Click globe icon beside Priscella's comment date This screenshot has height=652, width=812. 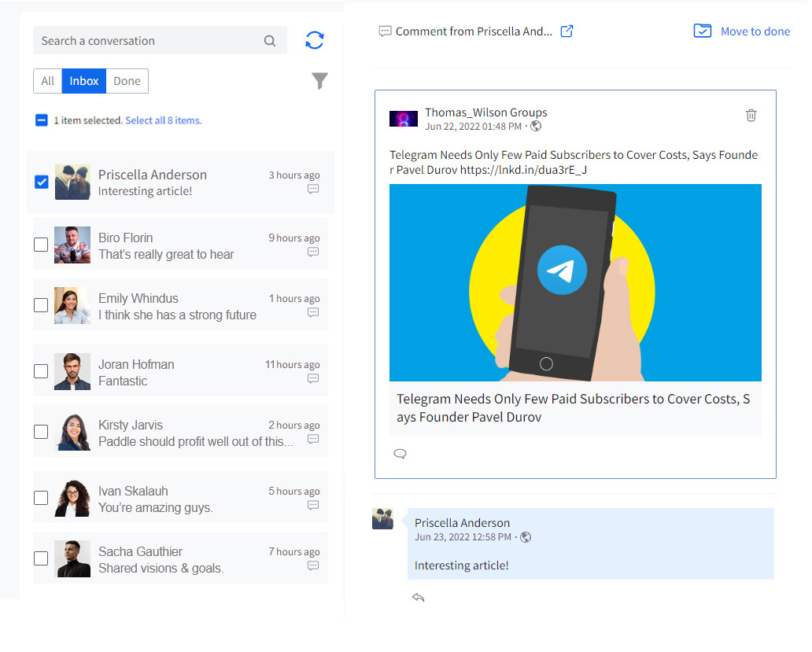[526, 537]
